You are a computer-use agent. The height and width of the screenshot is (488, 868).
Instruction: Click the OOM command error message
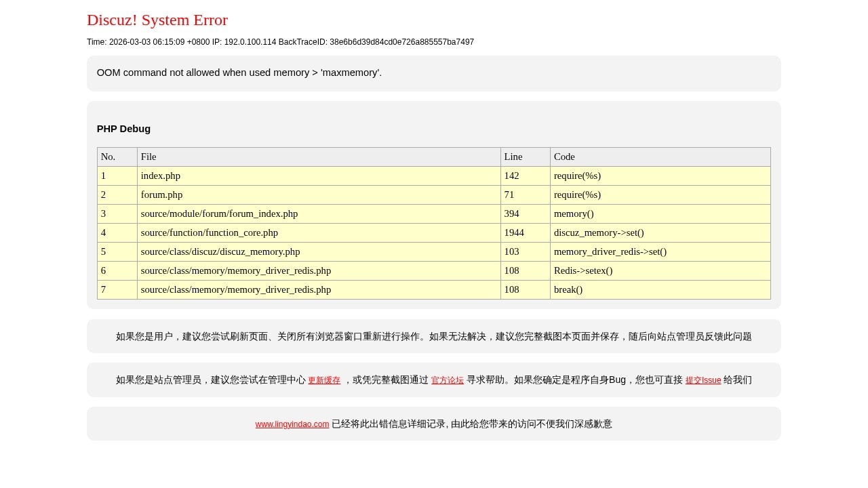click(239, 73)
